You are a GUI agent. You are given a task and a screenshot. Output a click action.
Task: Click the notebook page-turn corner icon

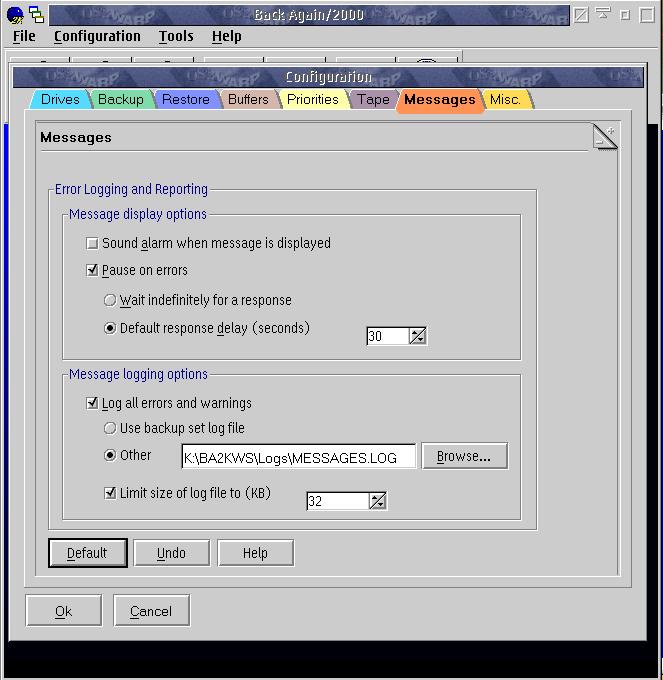(x=604, y=137)
